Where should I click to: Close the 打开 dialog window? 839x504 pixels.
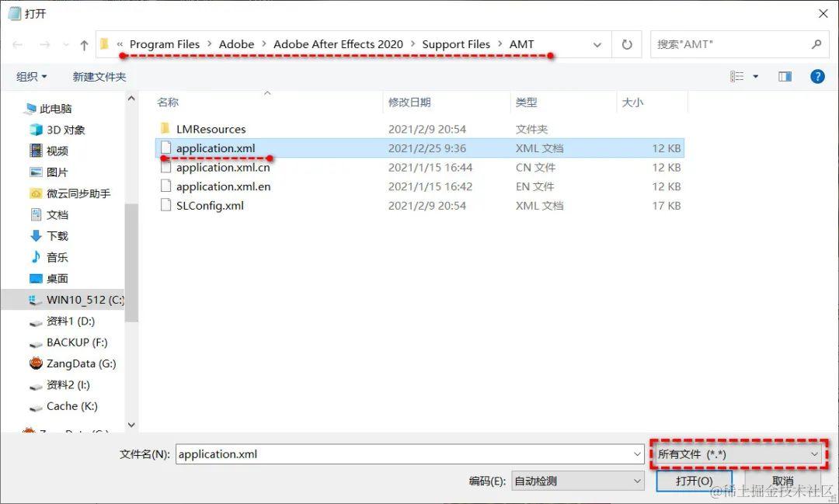[x=823, y=13]
